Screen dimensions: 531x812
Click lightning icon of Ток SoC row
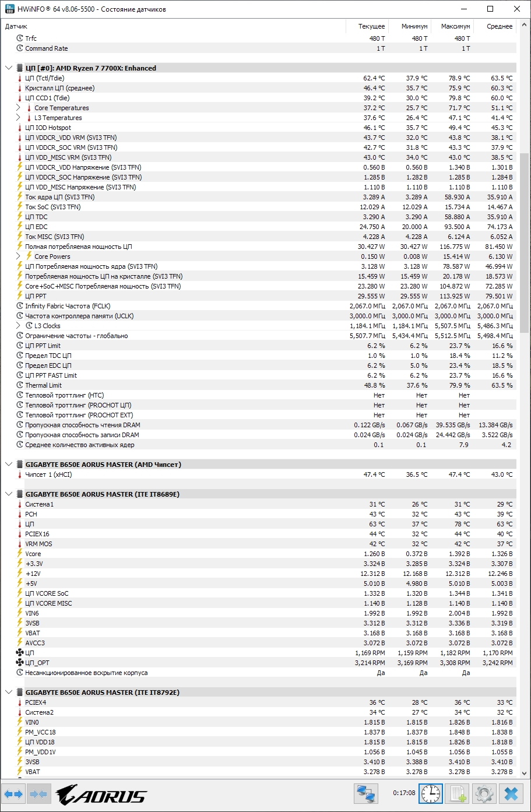click(x=20, y=207)
